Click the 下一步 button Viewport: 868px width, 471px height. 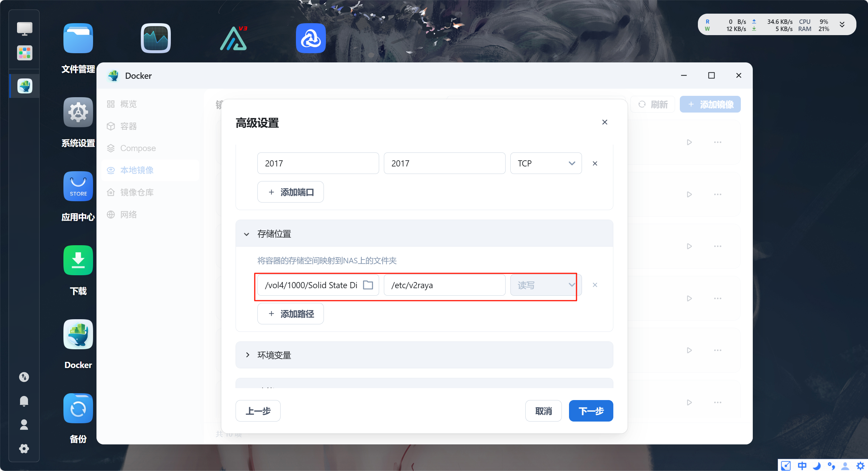click(x=591, y=411)
